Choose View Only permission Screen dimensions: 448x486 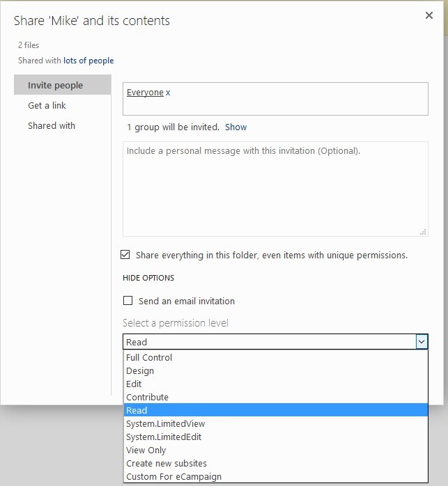click(146, 450)
